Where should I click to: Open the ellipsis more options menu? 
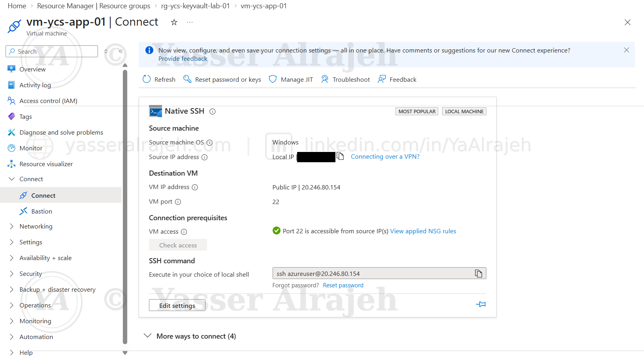190,22
